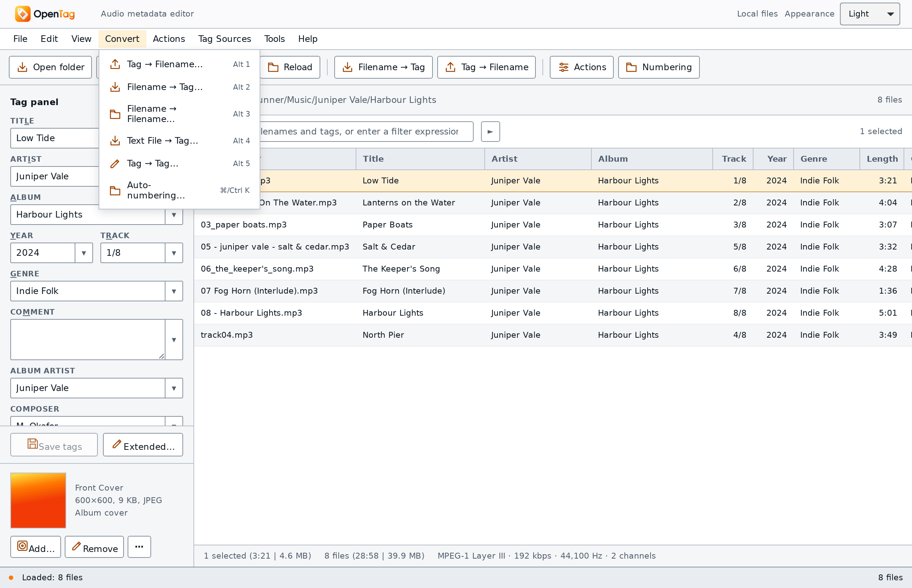Expand the Year field dropdown arrow
The image size is (912, 588).
point(84,253)
